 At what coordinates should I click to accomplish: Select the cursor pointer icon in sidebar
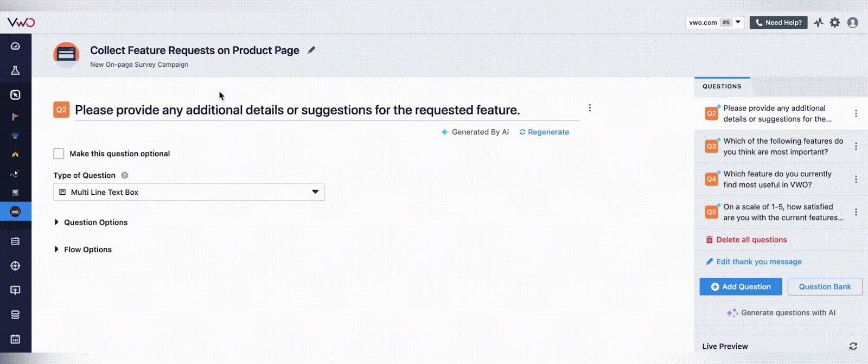click(15, 95)
